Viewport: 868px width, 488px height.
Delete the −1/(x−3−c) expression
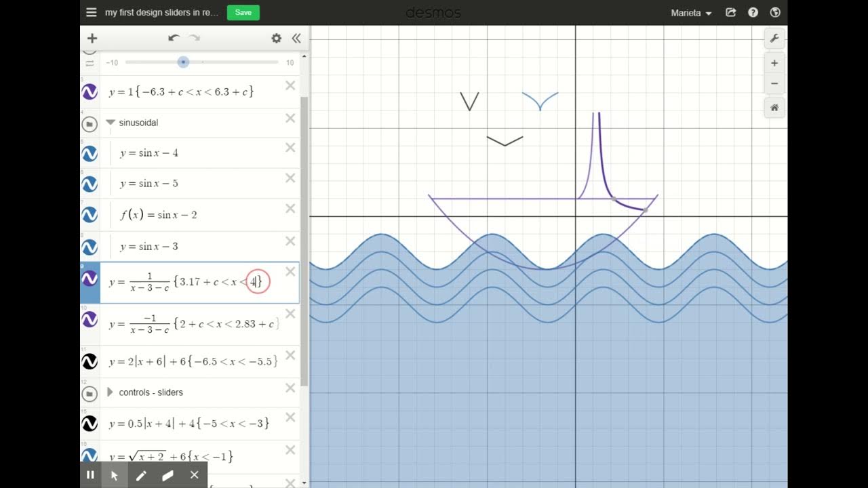pos(290,313)
